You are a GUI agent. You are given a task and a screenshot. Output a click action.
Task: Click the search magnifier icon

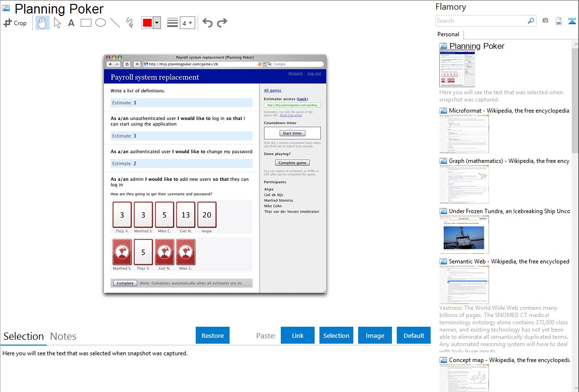click(531, 21)
